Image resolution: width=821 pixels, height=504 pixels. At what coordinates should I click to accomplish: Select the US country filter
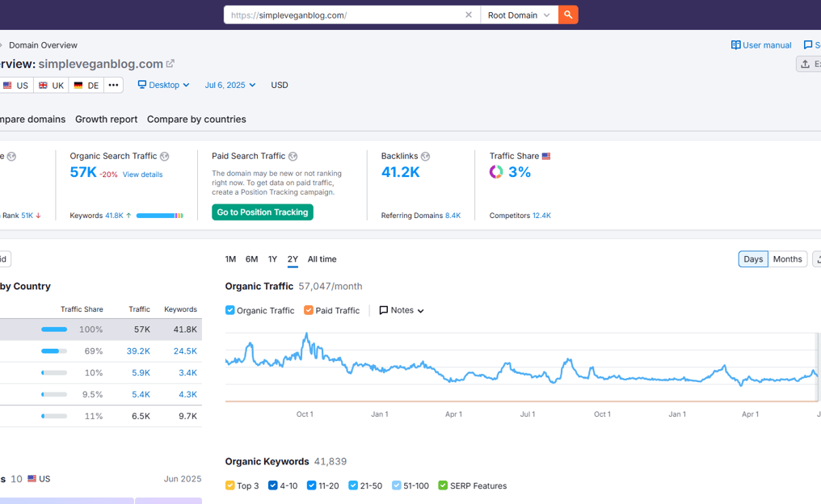click(15, 86)
